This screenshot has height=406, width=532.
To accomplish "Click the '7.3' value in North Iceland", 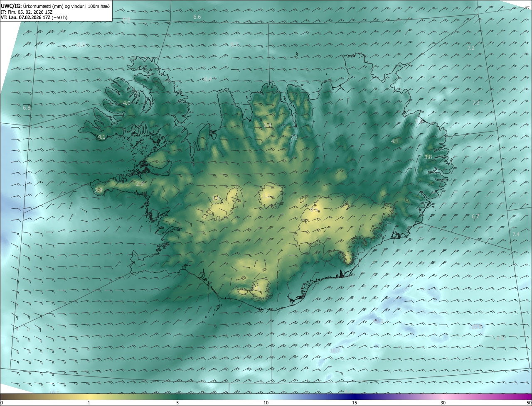I will click(294, 138).
